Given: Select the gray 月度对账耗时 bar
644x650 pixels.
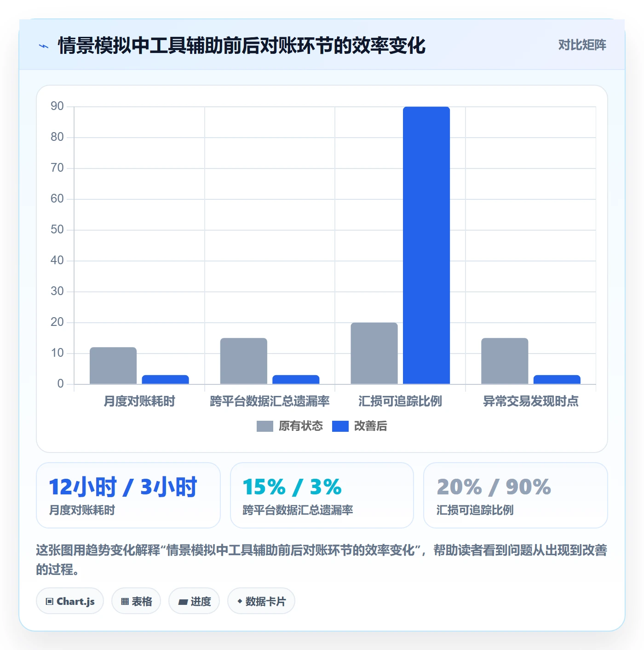Looking at the screenshot, I should [113, 366].
